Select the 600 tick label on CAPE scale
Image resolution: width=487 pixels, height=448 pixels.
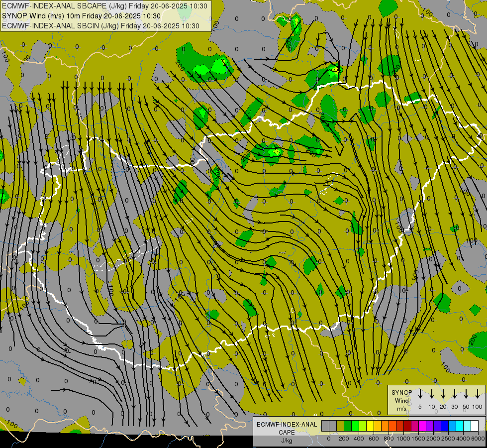click(374, 439)
